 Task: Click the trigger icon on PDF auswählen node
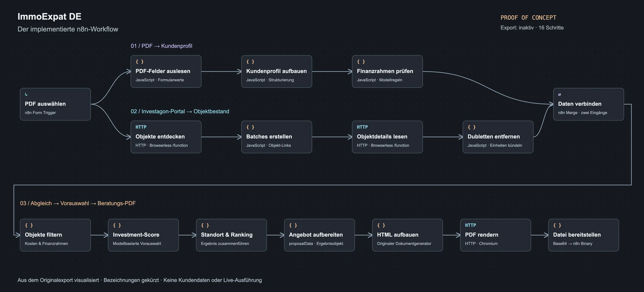click(x=26, y=95)
